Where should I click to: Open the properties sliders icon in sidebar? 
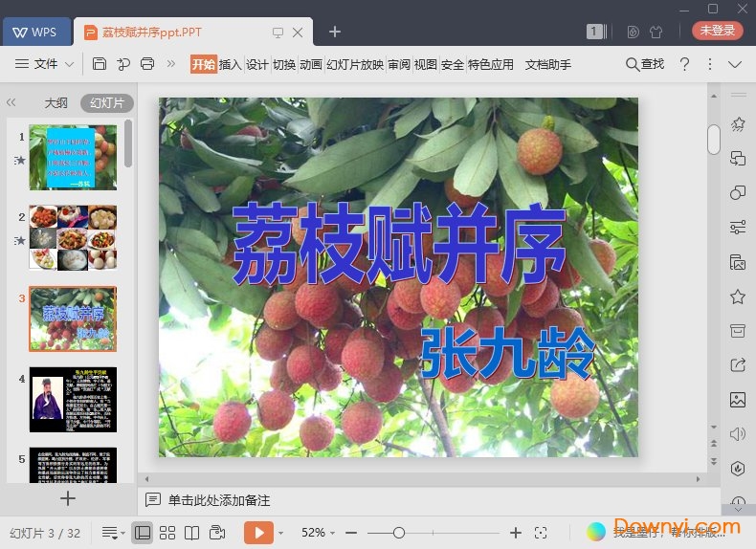[x=738, y=227]
